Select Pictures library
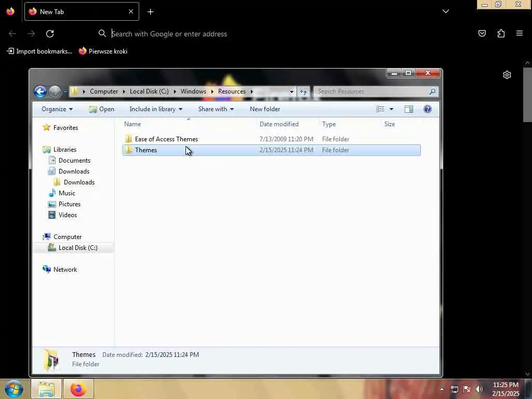 pyautogui.click(x=70, y=204)
